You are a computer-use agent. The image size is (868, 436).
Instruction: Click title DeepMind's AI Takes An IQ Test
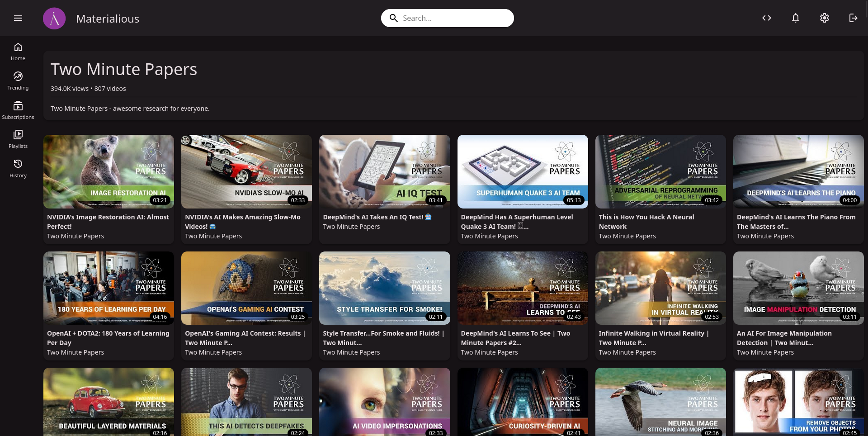click(x=377, y=217)
